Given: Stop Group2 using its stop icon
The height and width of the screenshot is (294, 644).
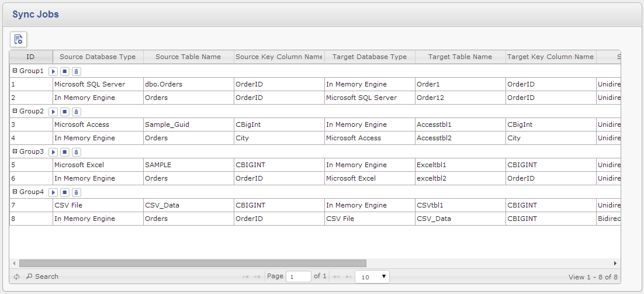Looking at the screenshot, I should (x=64, y=112).
